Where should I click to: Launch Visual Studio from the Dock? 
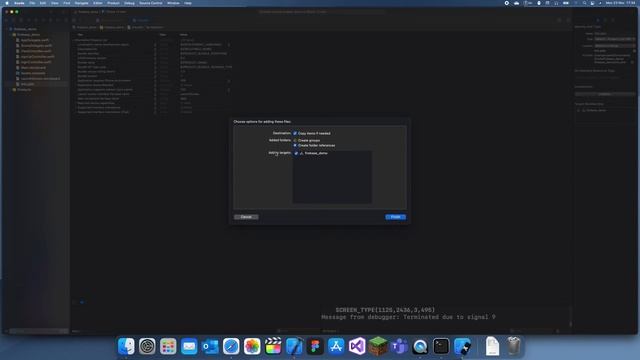click(x=357, y=347)
